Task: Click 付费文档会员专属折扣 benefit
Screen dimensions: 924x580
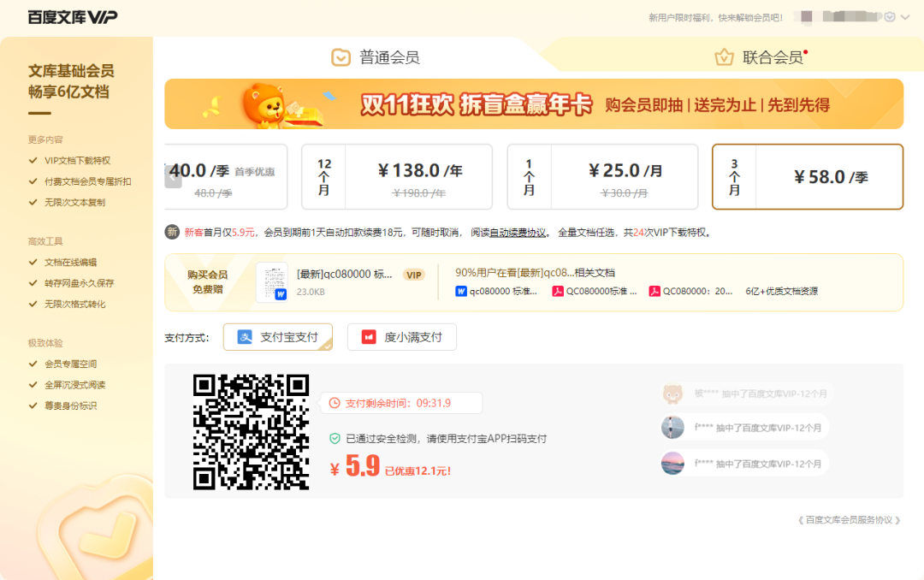Action: (x=80, y=181)
